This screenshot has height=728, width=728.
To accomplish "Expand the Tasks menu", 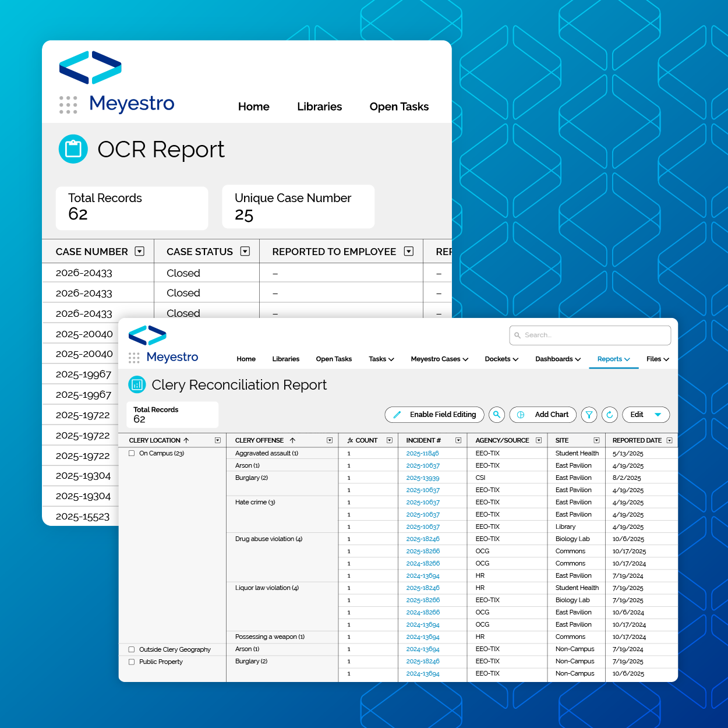I will click(381, 359).
